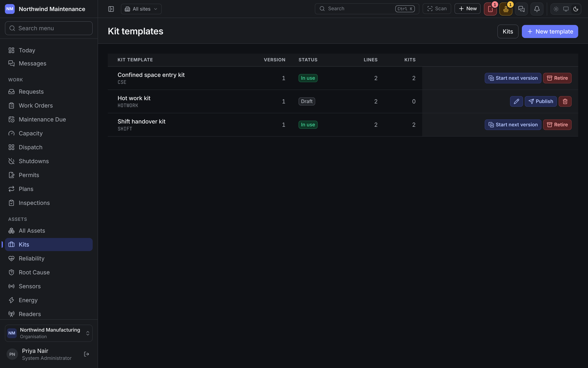Open the All sites dropdown
The image size is (588, 368).
tap(141, 9)
